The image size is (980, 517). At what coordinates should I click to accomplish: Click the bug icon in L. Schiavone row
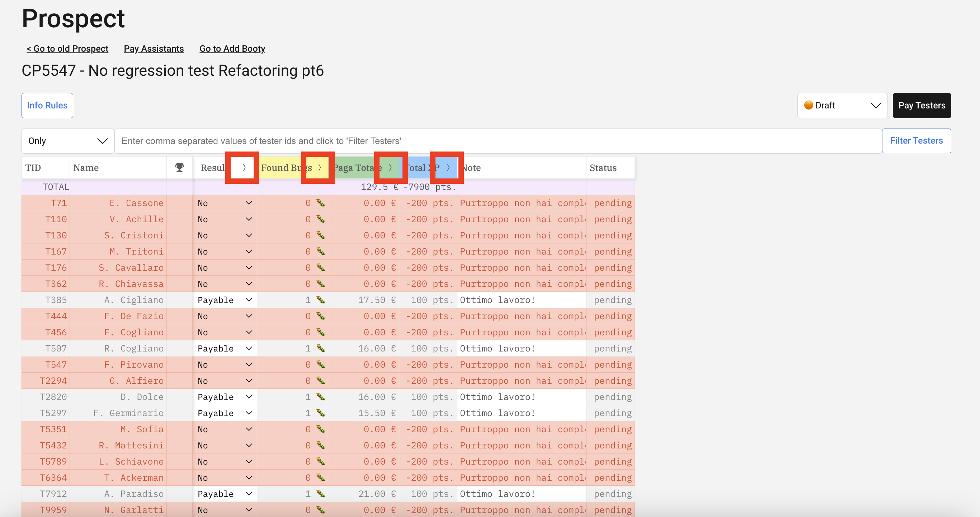pos(321,461)
